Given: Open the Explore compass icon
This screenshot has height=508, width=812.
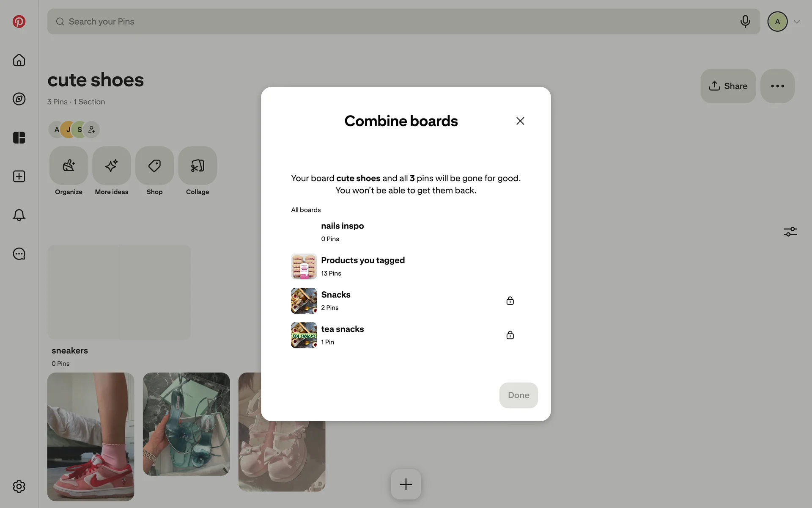Looking at the screenshot, I should [19, 99].
